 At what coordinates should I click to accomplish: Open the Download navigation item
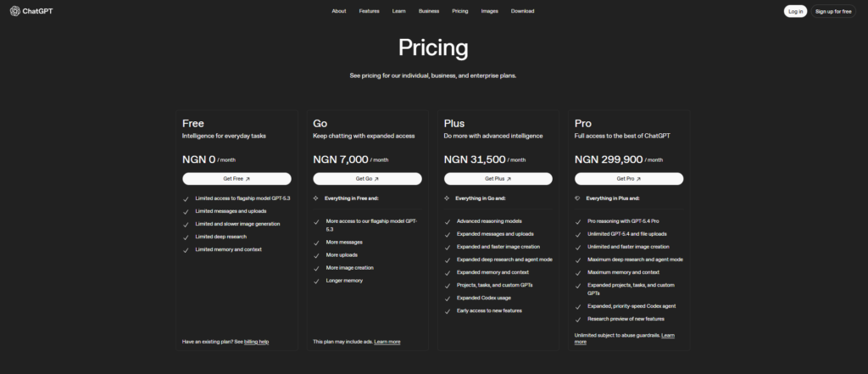point(522,11)
